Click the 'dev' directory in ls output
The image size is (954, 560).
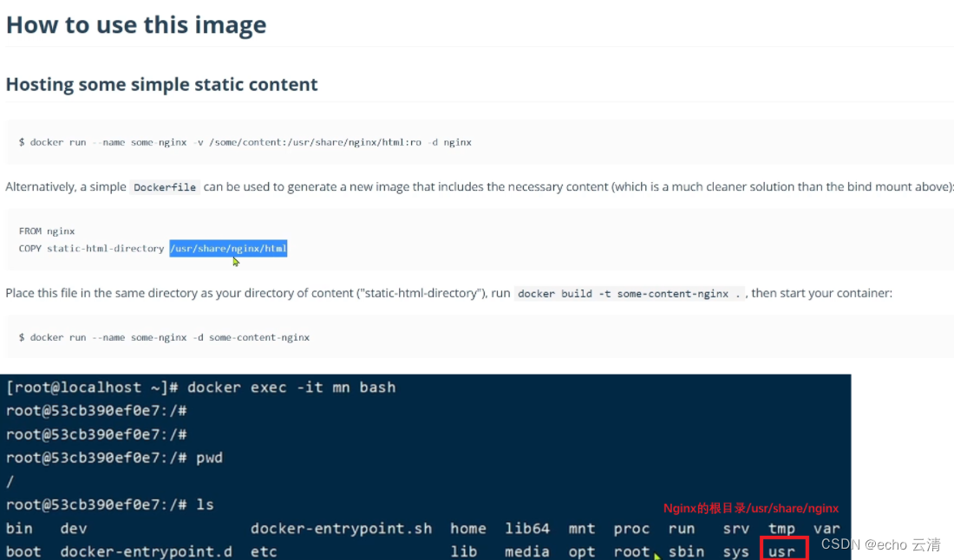(74, 529)
